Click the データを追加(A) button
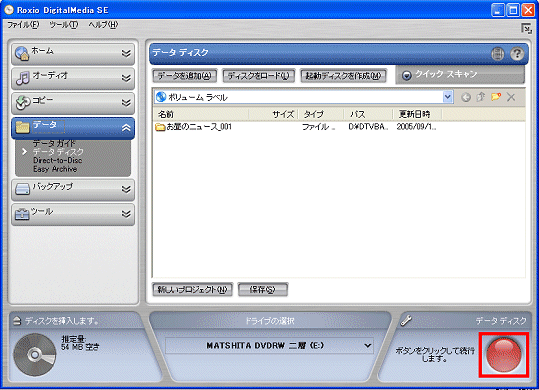 coord(185,76)
